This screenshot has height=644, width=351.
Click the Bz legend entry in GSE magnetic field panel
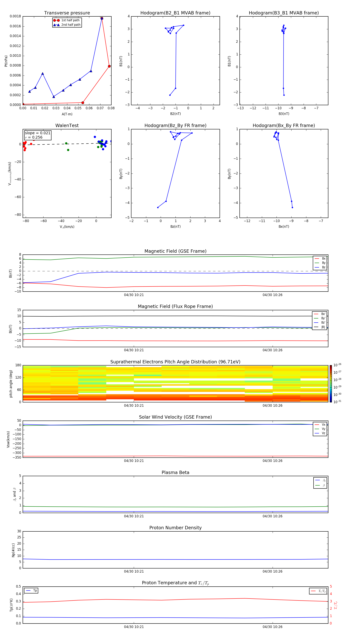[x=320, y=267]
